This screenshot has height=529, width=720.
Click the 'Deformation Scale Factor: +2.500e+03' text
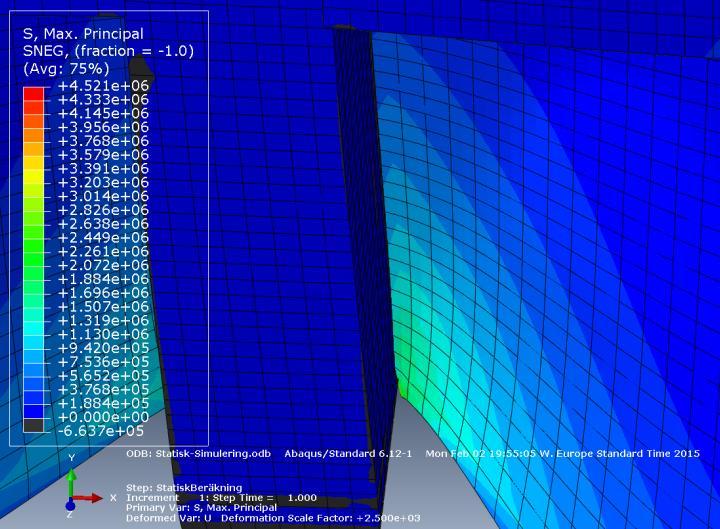click(321, 518)
